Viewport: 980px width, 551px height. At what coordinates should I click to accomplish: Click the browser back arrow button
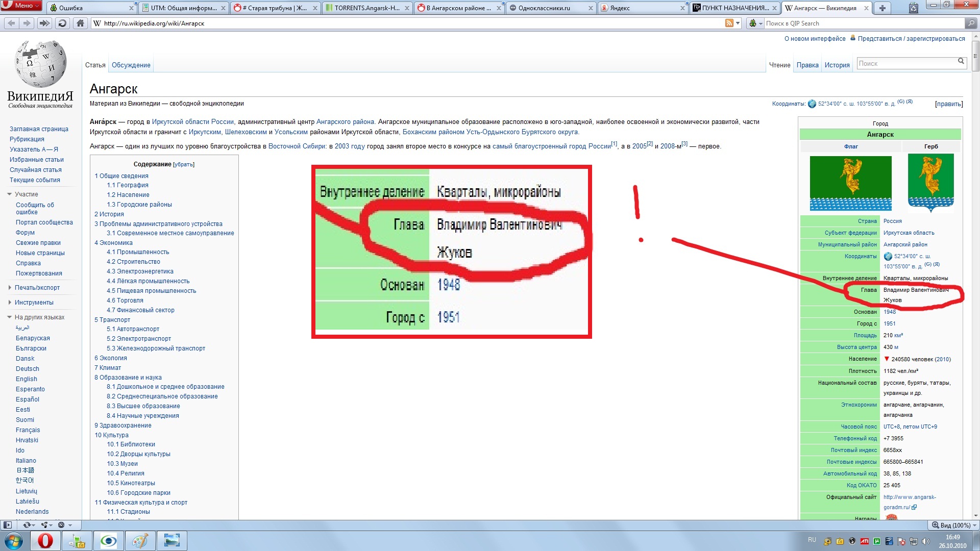tap(11, 23)
